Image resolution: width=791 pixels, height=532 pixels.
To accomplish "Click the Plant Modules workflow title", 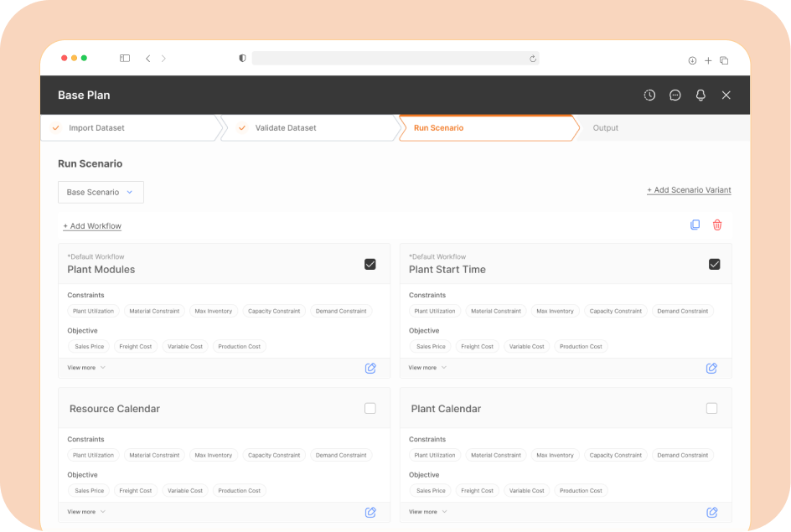I will [101, 269].
